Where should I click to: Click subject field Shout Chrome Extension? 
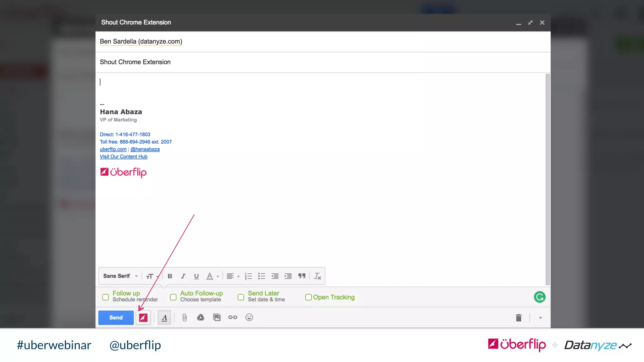323,62
